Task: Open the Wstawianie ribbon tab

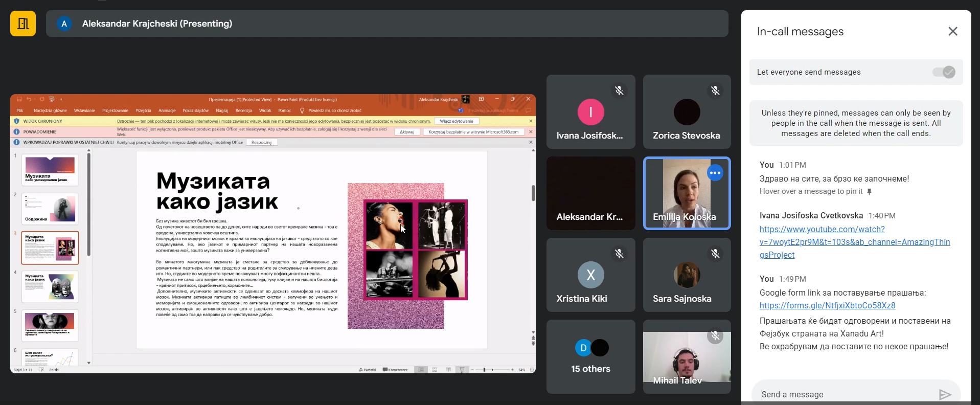Action: click(x=84, y=110)
